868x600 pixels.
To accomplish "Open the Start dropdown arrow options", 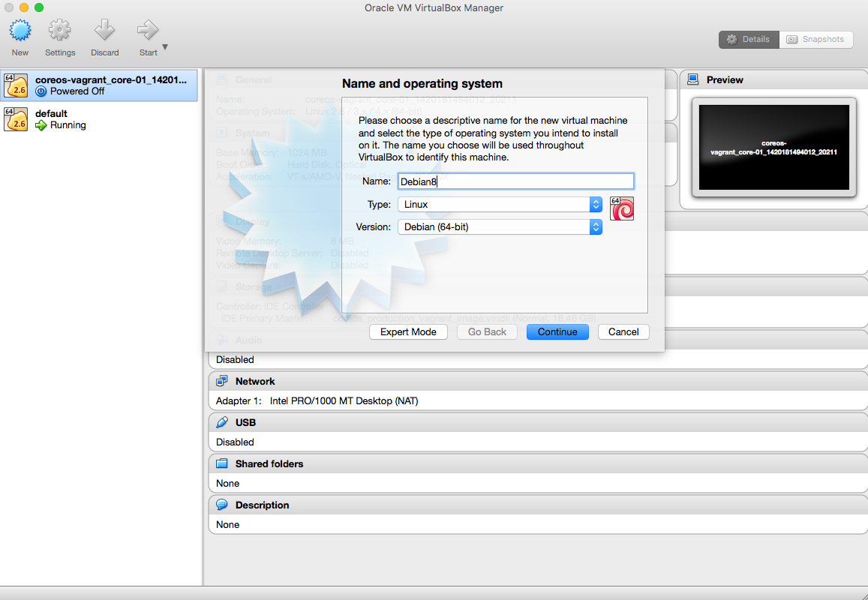I will coord(165,47).
